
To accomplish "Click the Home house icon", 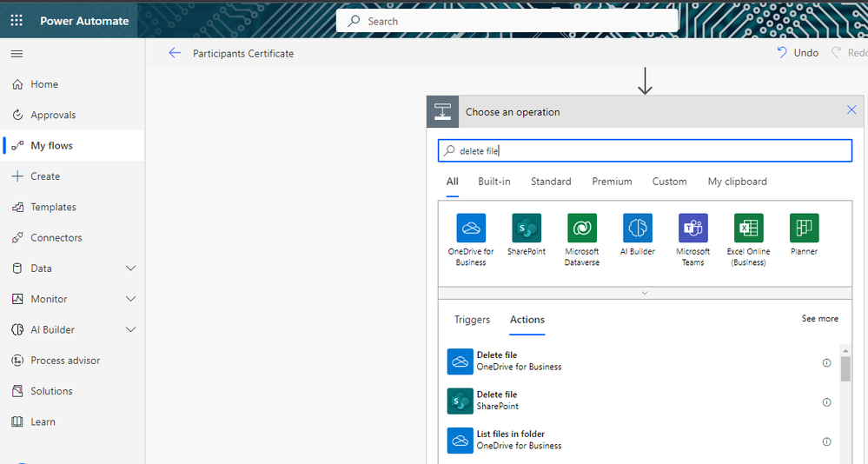I will (17, 84).
